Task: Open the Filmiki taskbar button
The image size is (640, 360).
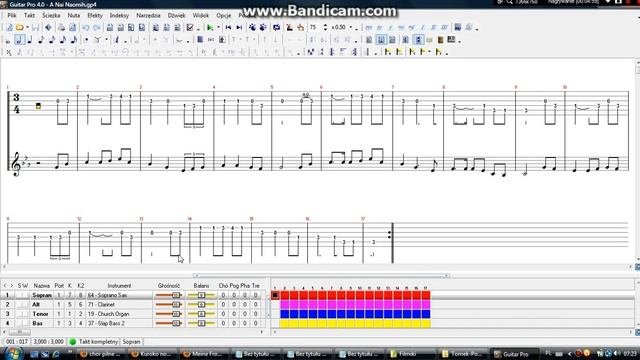Action: (x=412, y=354)
